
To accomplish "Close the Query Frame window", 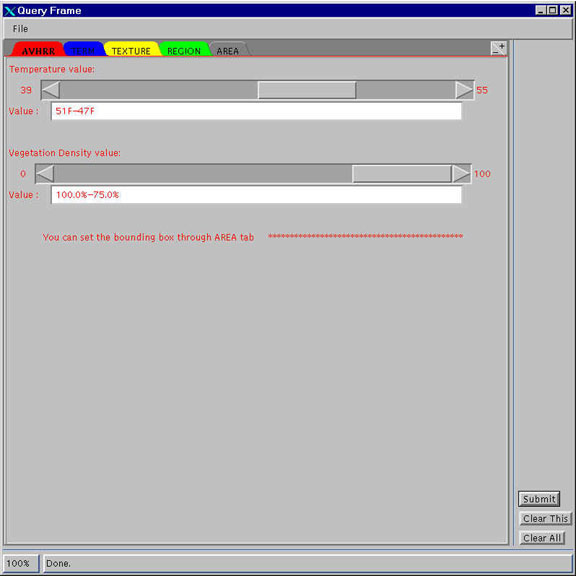I will tap(565, 10).
